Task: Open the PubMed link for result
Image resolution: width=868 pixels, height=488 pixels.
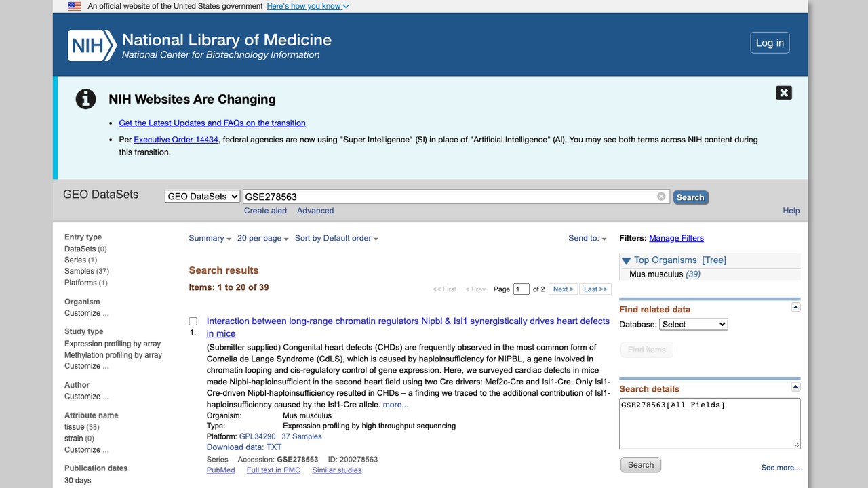Action: click(x=220, y=470)
